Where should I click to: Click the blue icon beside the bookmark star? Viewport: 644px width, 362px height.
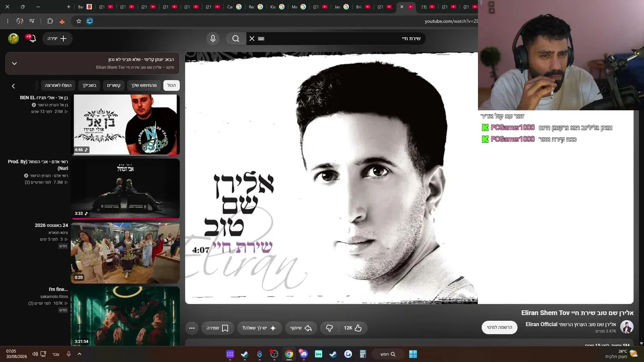(x=90, y=21)
